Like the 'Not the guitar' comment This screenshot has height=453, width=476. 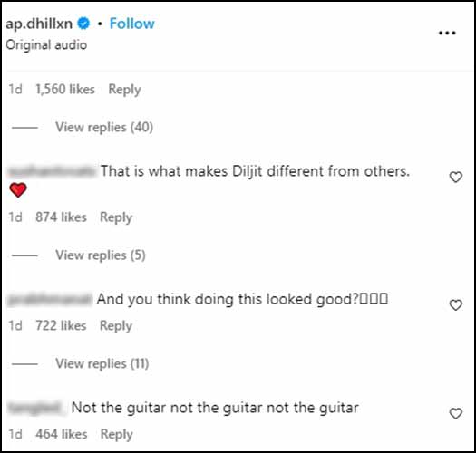tap(455, 413)
